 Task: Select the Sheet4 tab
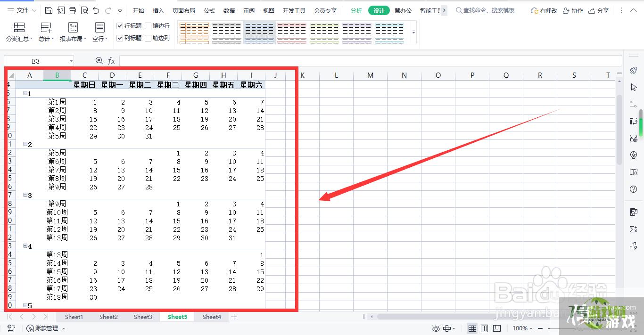click(212, 317)
